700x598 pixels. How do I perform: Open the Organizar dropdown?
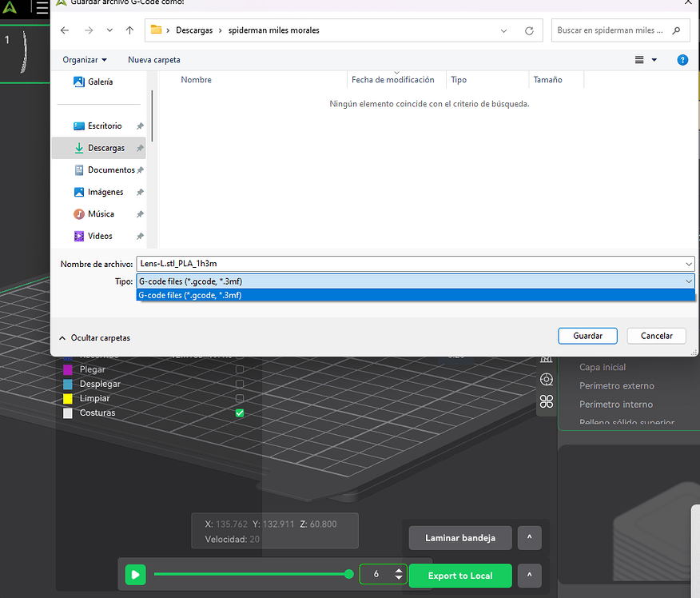(83, 59)
